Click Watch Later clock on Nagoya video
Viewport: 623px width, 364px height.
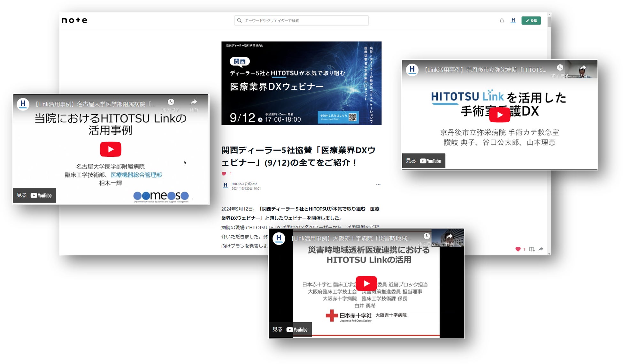(171, 102)
